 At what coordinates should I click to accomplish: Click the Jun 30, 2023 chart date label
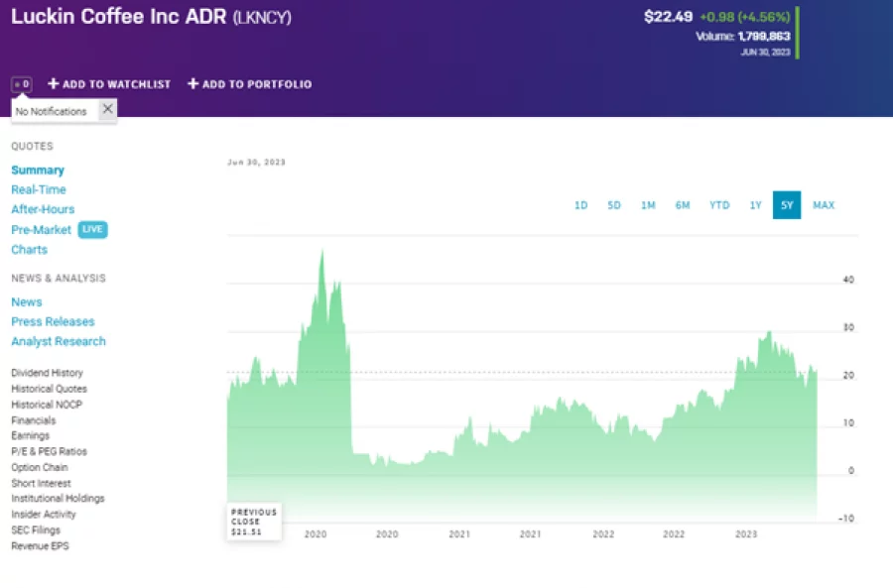[256, 163]
